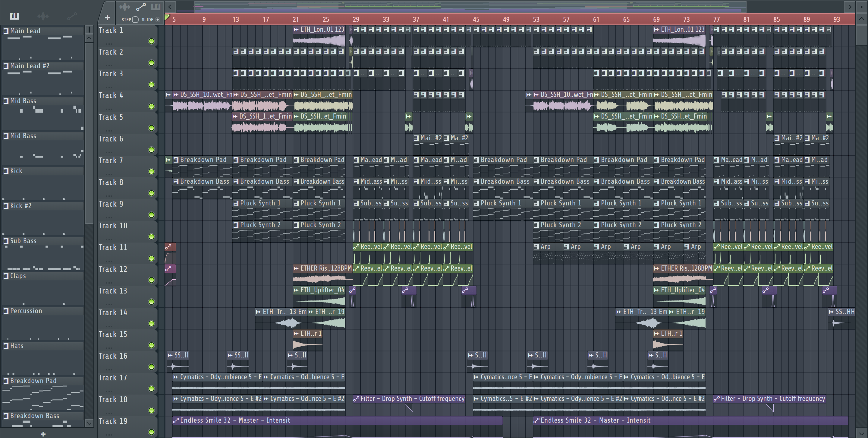868x438 pixels.
Task: Toggle the SLIDE option
Action: (157, 20)
